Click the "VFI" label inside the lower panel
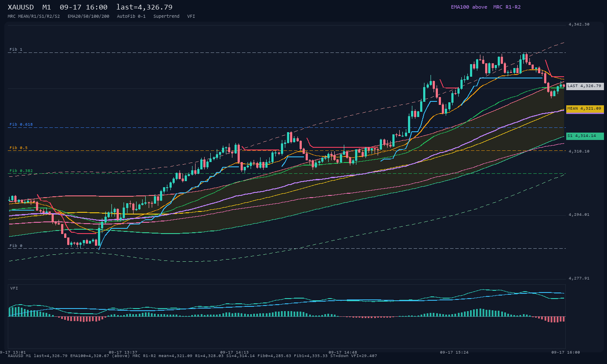This screenshot has width=607, height=364. click(x=14, y=288)
